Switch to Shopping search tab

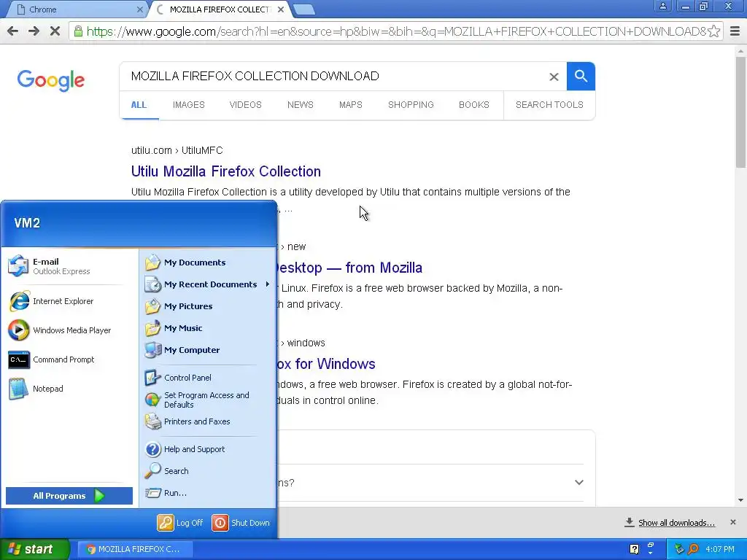point(411,105)
